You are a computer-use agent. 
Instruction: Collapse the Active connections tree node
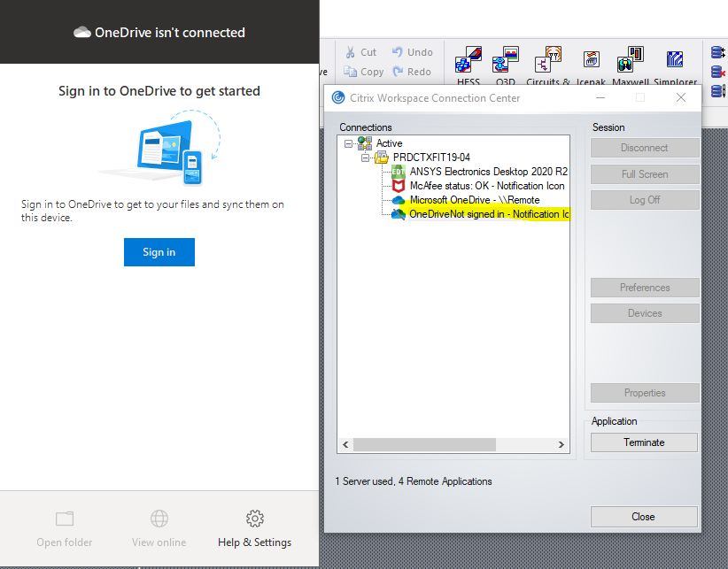click(x=349, y=143)
